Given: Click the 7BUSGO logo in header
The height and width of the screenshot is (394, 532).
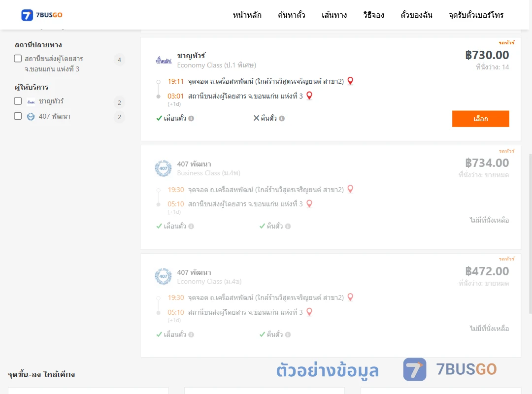Looking at the screenshot, I should tap(42, 15).
